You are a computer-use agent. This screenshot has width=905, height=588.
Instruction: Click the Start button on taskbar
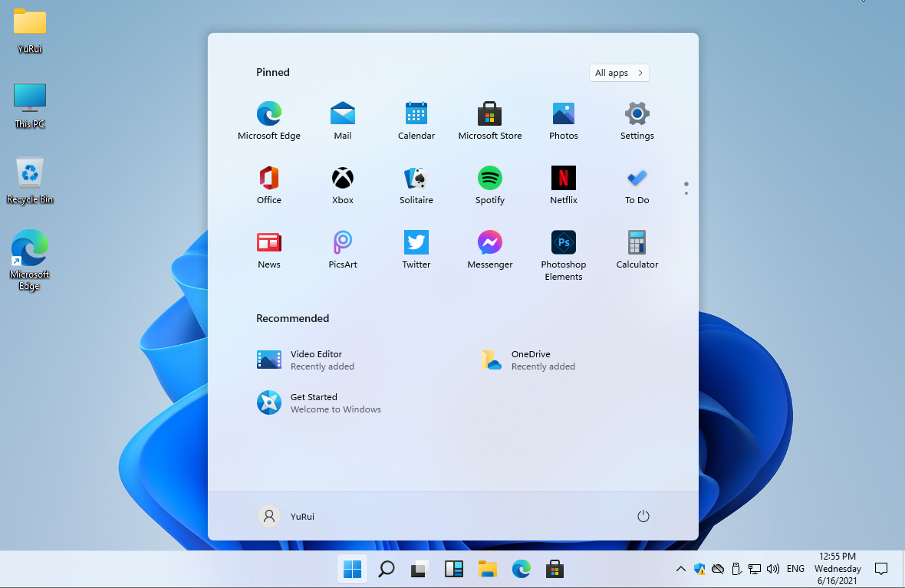[352, 569]
